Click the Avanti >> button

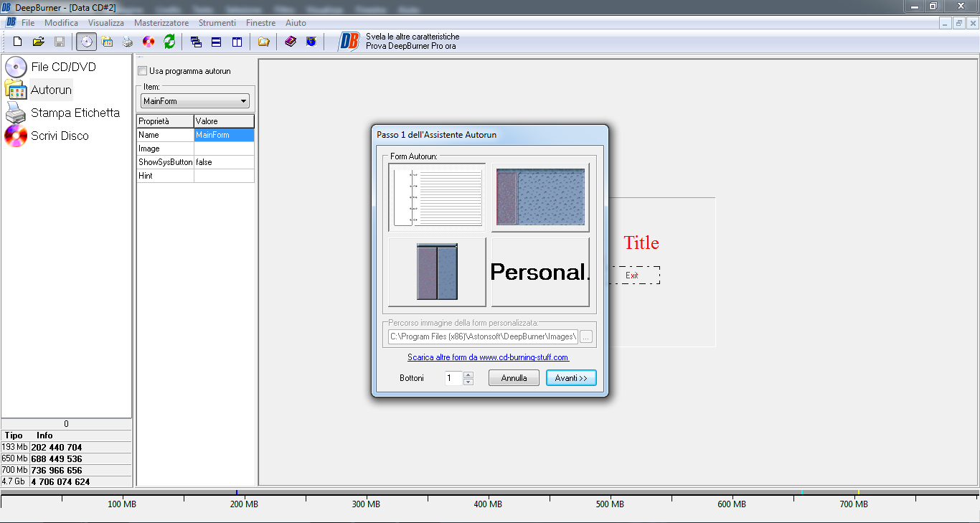click(x=570, y=378)
